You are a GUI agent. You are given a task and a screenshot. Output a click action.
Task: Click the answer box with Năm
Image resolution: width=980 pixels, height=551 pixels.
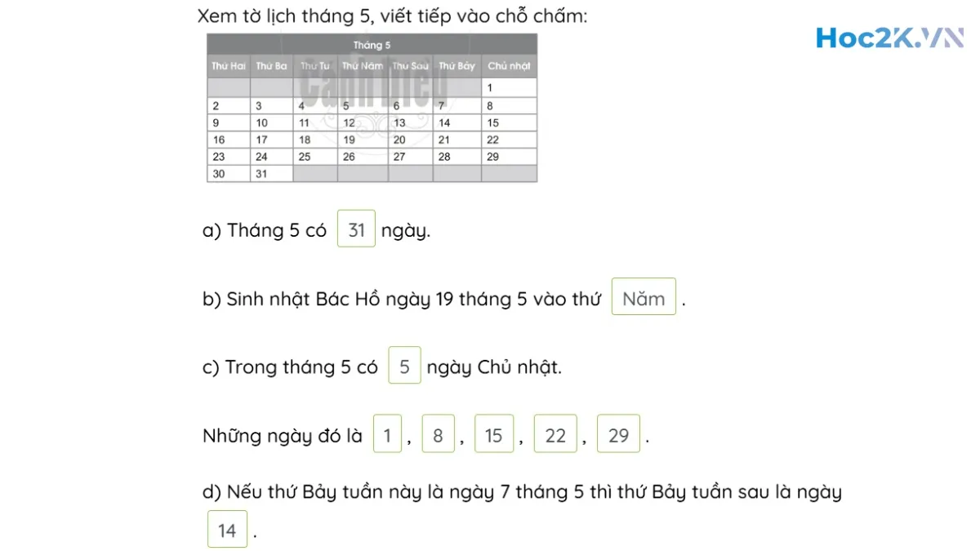coord(644,298)
